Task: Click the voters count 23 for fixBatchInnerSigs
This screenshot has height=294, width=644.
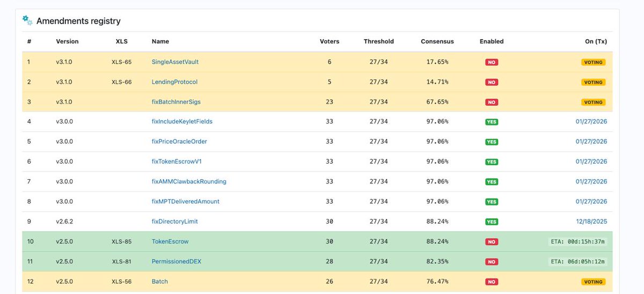Action: click(330, 102)
